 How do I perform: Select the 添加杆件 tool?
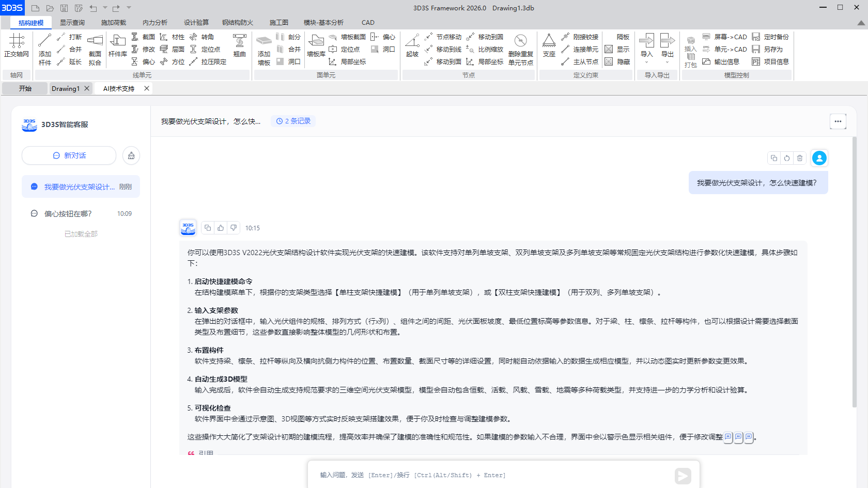pos(45,50)
